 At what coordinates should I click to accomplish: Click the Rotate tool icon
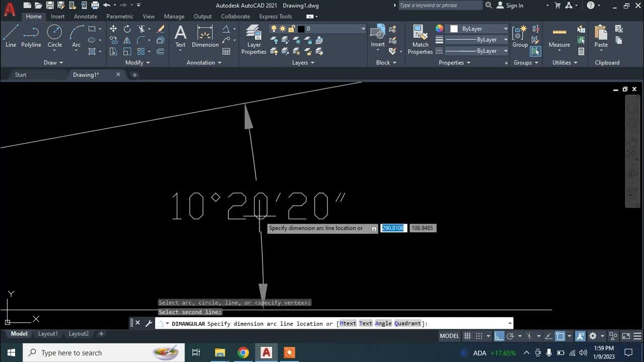click(x=127, y=29)
